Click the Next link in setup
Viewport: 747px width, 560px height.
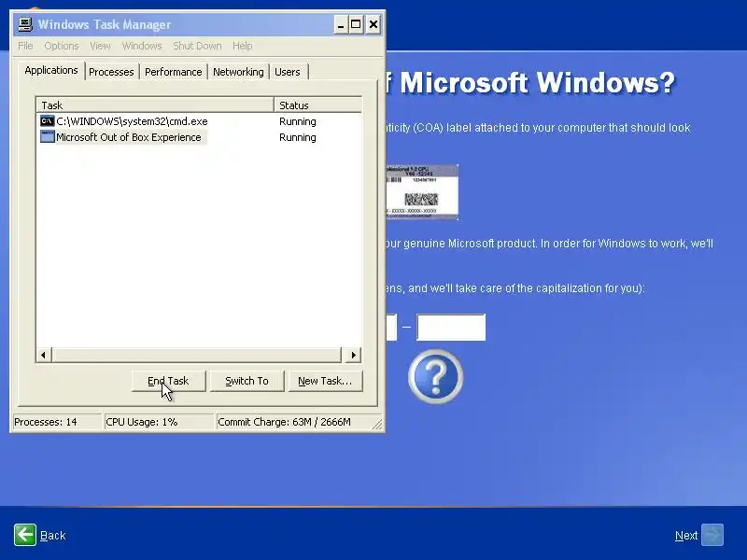(686, 535)
